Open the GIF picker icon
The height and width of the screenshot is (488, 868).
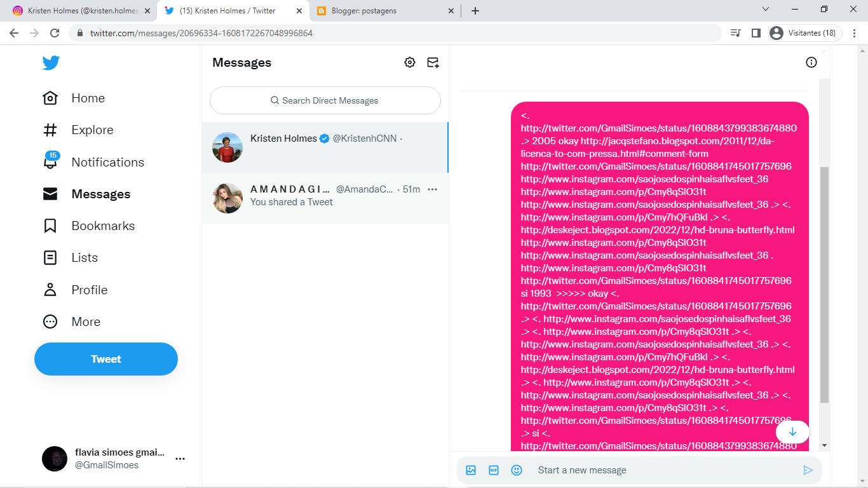[x=494, y=470]
